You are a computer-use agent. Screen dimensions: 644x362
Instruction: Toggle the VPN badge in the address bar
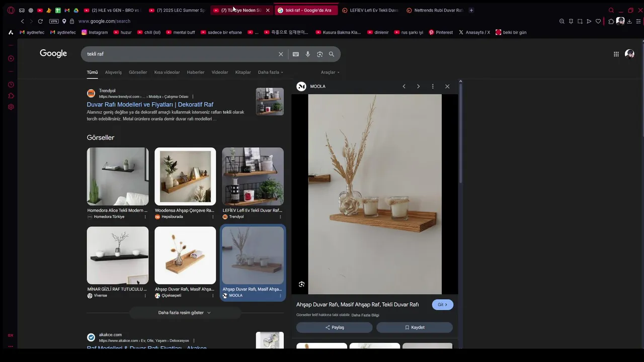[54, 21]
